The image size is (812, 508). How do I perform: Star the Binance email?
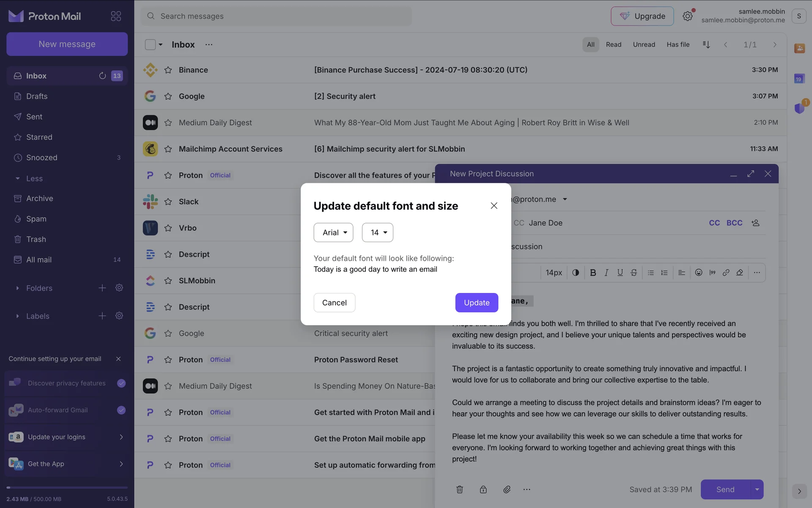coord(168,70)
